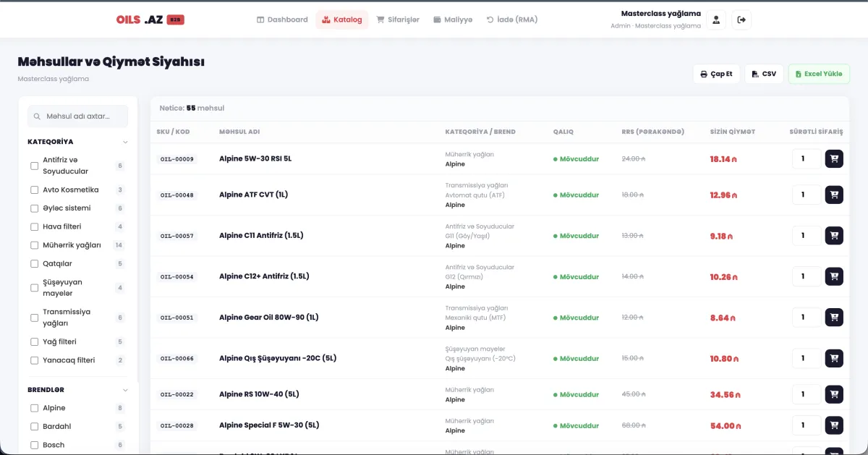Click the 54.00 price value
The height and width of the screenshot is (455, 868).
[x=726, y=426]
